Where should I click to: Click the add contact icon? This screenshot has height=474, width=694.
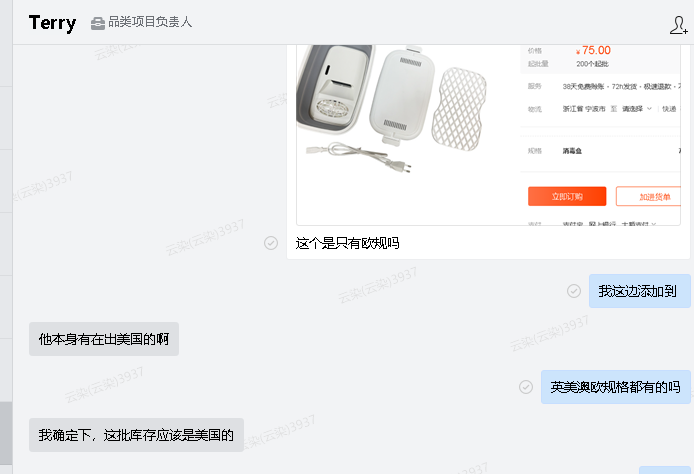coord(678,25)
